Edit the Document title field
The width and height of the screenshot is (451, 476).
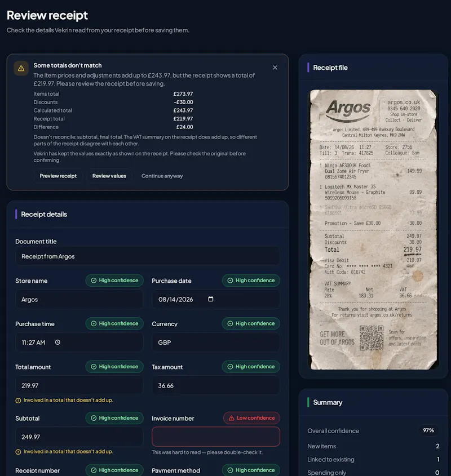(147, 256)
